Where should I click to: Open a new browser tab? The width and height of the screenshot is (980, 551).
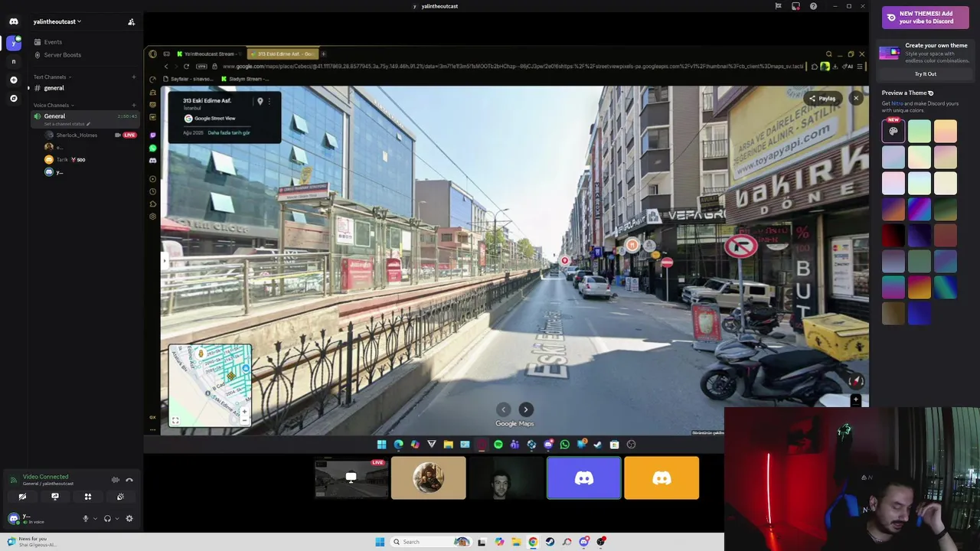[323, 54]
